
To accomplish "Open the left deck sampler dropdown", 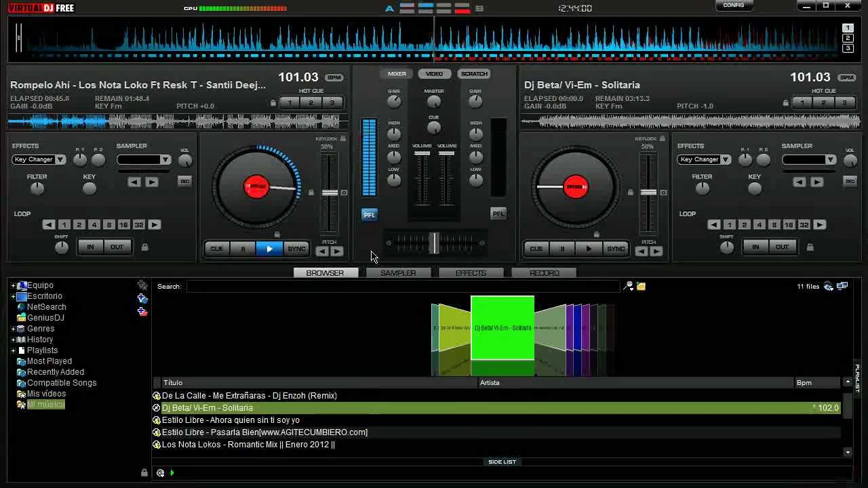I will 165,160.
